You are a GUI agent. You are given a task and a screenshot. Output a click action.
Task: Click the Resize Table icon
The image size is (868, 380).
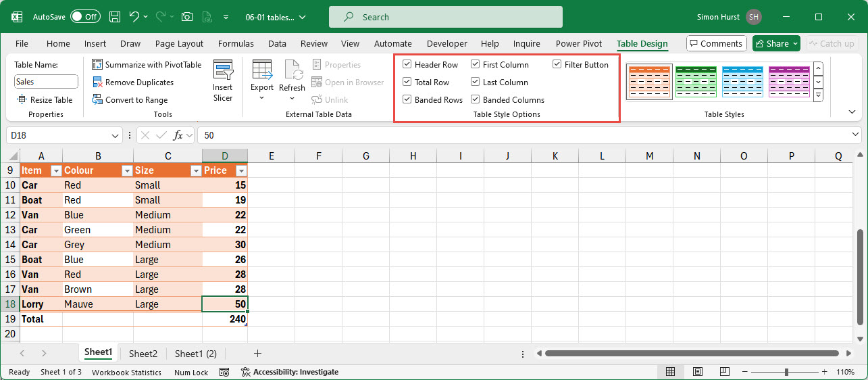point(22,100)
